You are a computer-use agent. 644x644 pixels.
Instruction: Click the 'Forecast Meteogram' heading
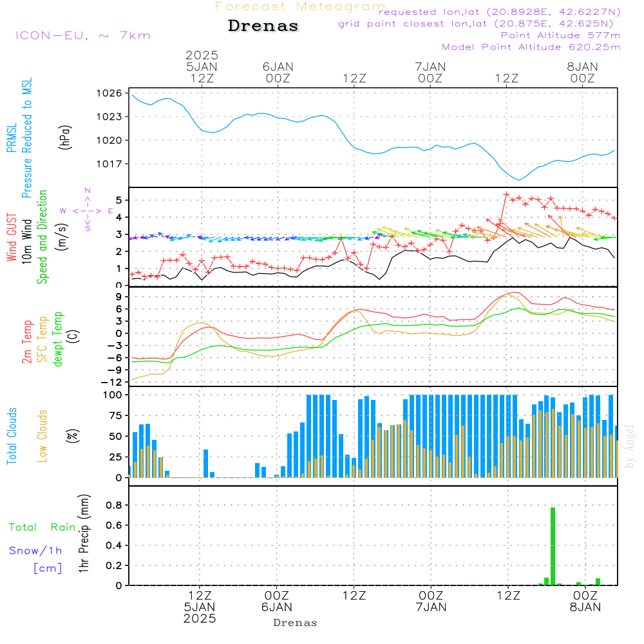pyautogui.click(x=299, y=6)
